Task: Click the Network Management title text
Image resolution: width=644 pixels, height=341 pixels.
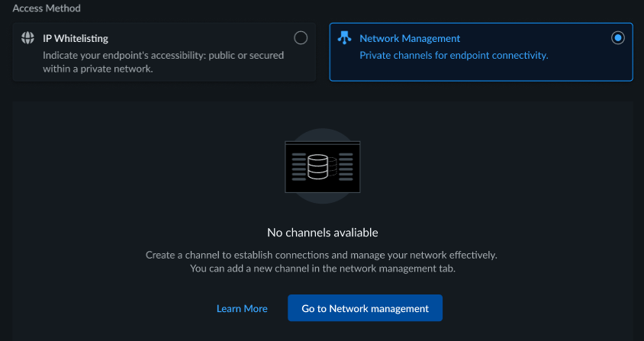Action: pos(410,38)
